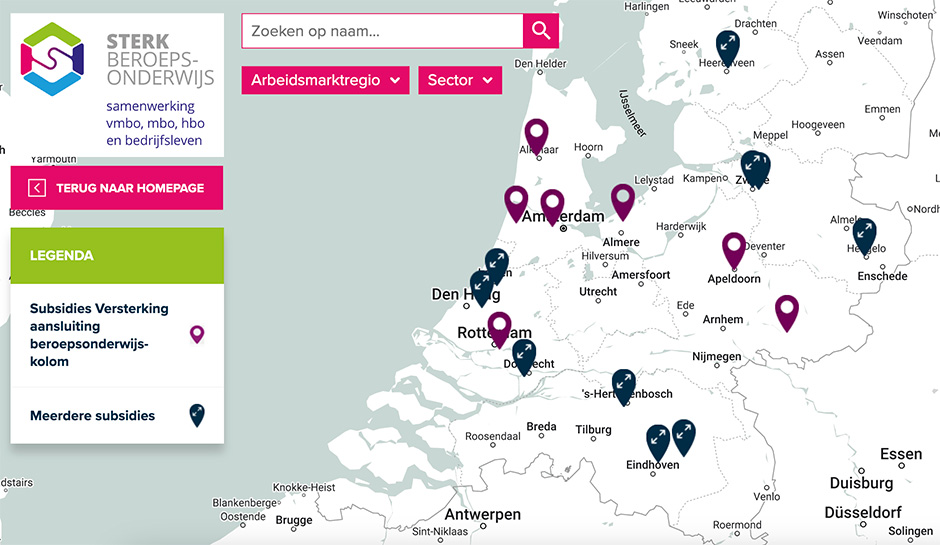Viewport: 940px width, 545px height.
Task: Click the Terug naar homepage button
Action: [x=117, y=188]
